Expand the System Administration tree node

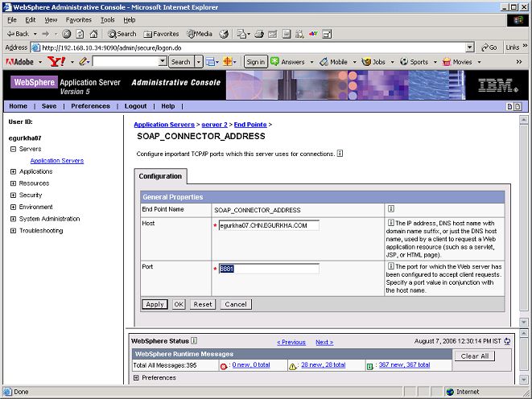[13, 219]
